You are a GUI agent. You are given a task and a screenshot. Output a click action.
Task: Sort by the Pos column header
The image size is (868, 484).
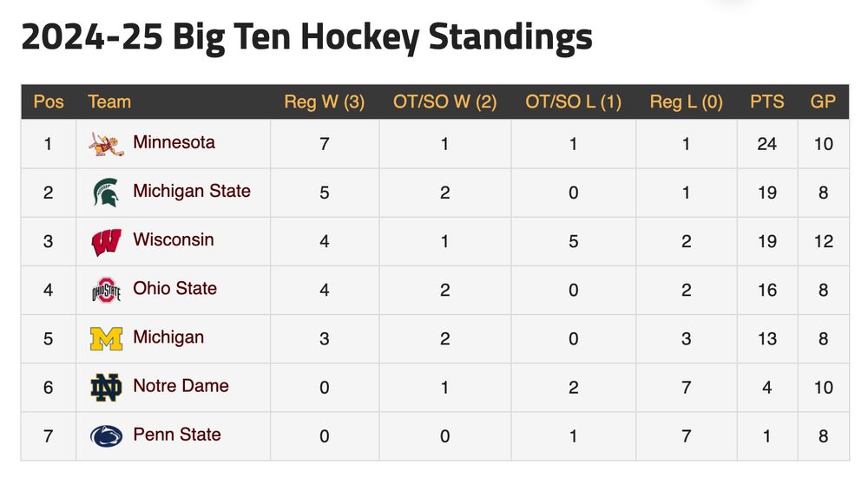(x=49, y=101)
